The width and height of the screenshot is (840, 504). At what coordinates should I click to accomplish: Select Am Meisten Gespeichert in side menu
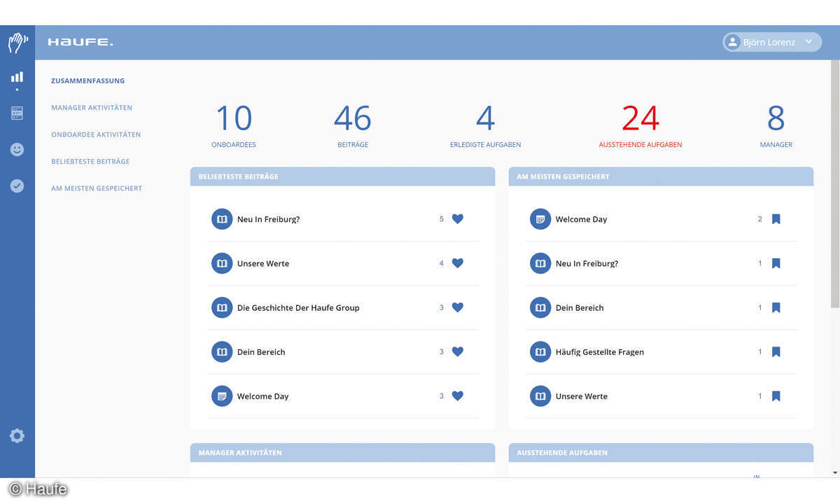(97, 188)
